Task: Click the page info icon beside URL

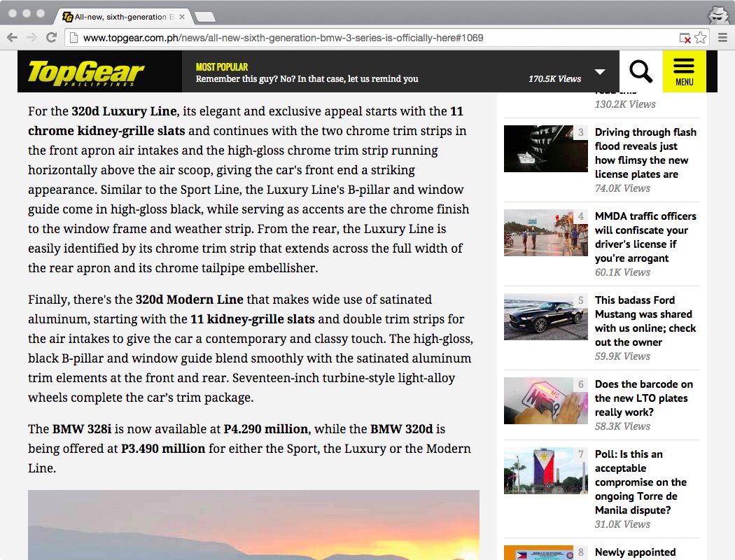Action: point(73,38)
